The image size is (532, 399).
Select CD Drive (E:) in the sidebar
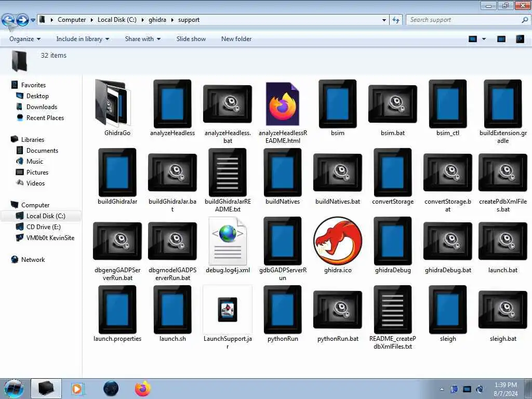[44, 227]
